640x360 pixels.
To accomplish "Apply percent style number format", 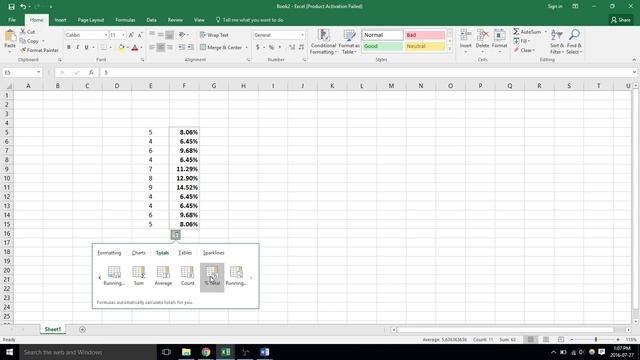I will click(271, 47).
